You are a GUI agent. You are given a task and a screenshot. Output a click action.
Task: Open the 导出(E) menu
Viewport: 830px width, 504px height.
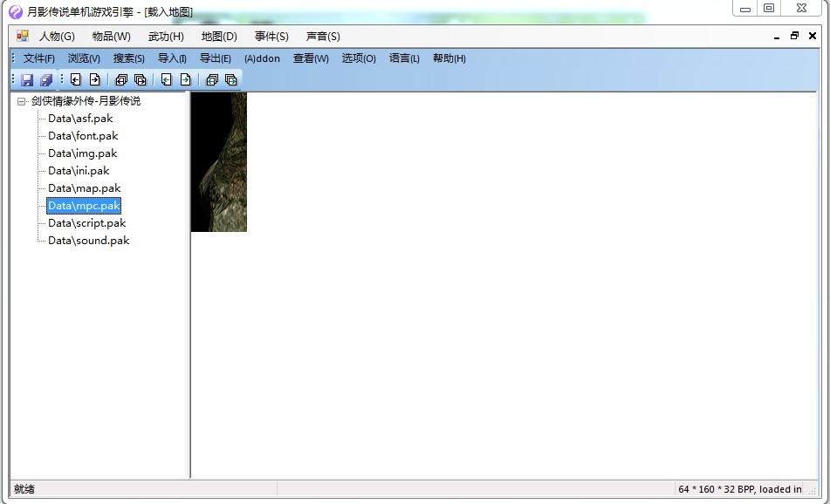(x=216, y=58)
